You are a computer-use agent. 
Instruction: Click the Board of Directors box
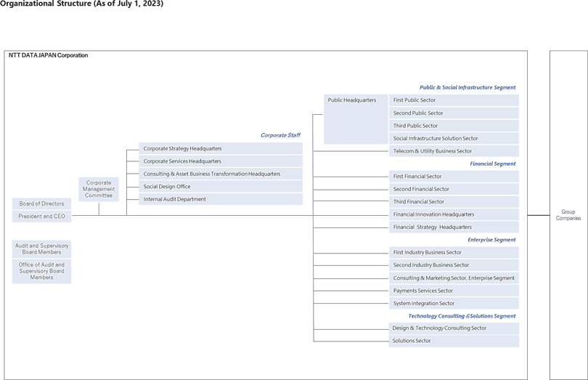coord(41,204)
